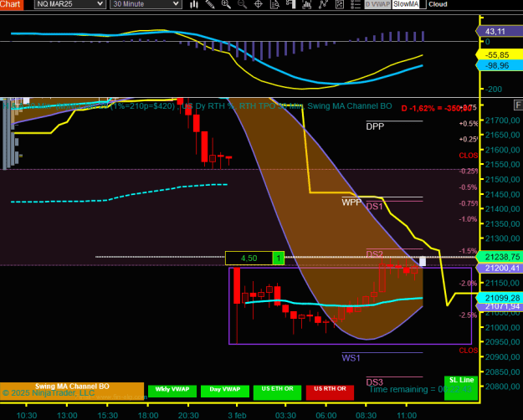Click the white current bar marker at chart edge
The width and height of the screenshot is (523, 420).
coord(423,261)
